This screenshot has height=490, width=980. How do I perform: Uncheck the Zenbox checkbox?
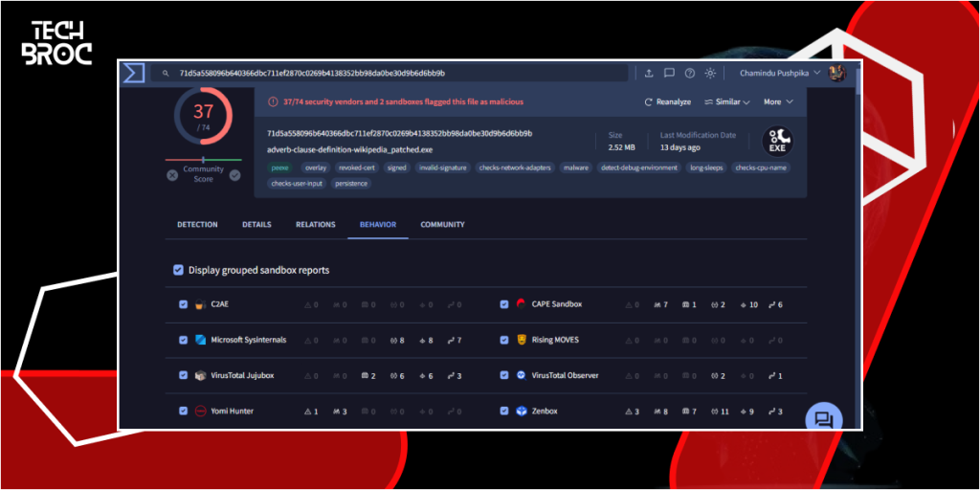(504, 412)
